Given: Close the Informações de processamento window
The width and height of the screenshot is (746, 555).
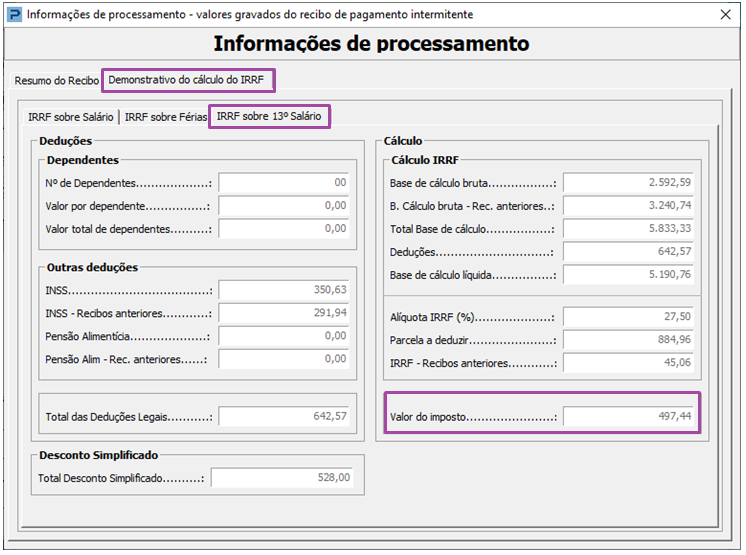Looking at the screenshot, I should coord(725,15).
